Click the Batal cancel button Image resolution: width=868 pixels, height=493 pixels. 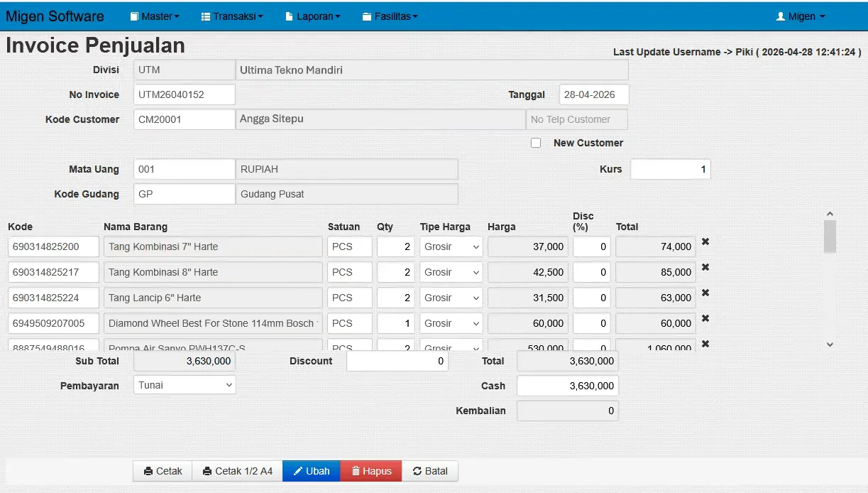[430, 471]
